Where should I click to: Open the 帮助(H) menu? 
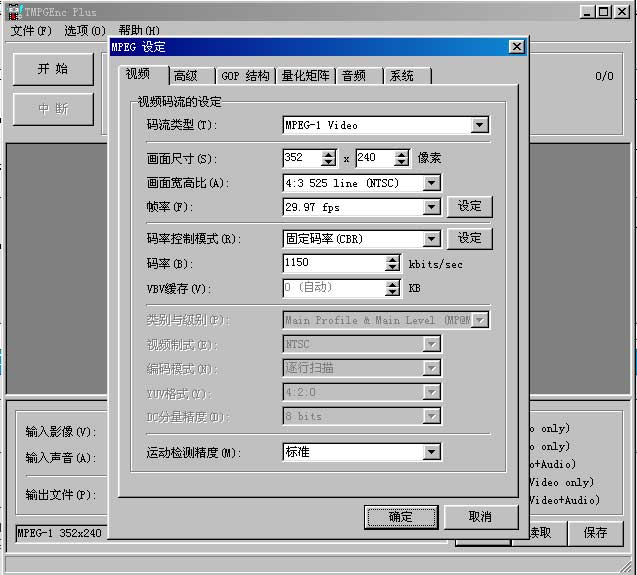[x=139, y=30]
